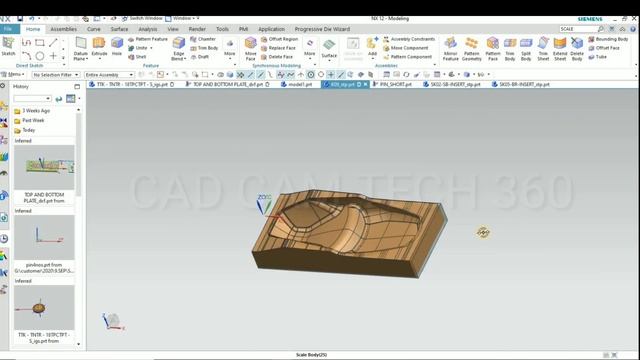Open the Tools ribbon tab
640x360 pixels.
click(x=222, y=29)
